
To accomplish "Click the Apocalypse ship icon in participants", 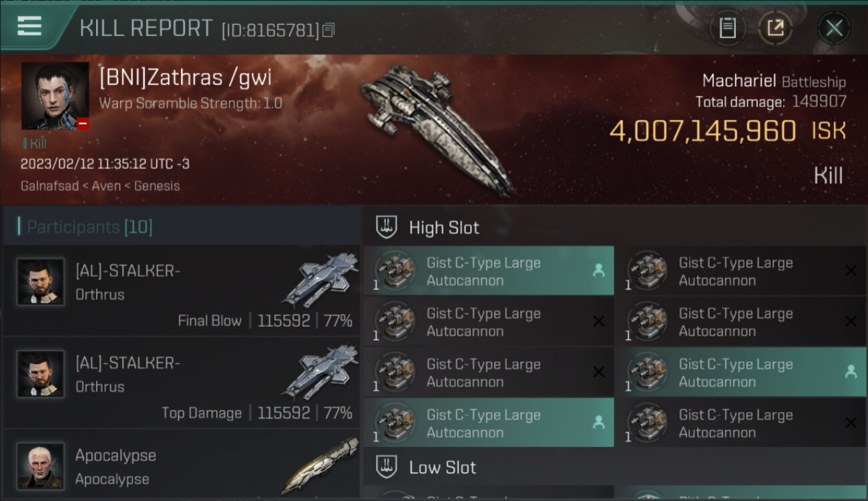I will tap(319, 466).
